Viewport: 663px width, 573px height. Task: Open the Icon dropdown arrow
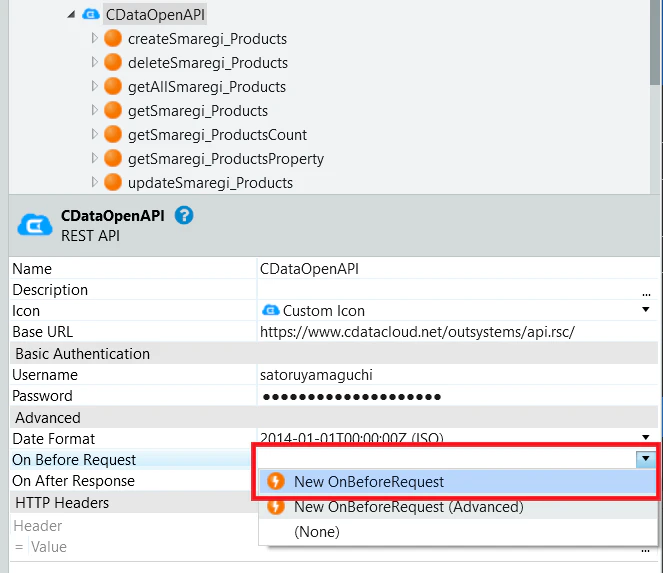coord(646,310)
